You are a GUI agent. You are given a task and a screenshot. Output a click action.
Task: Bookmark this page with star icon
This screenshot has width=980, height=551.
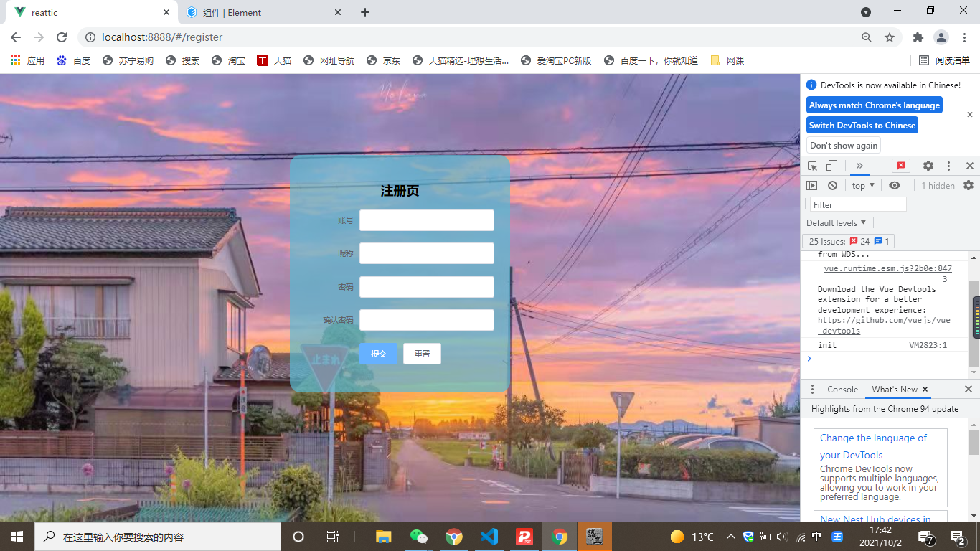pyautogui.click(x=890, y=37)
